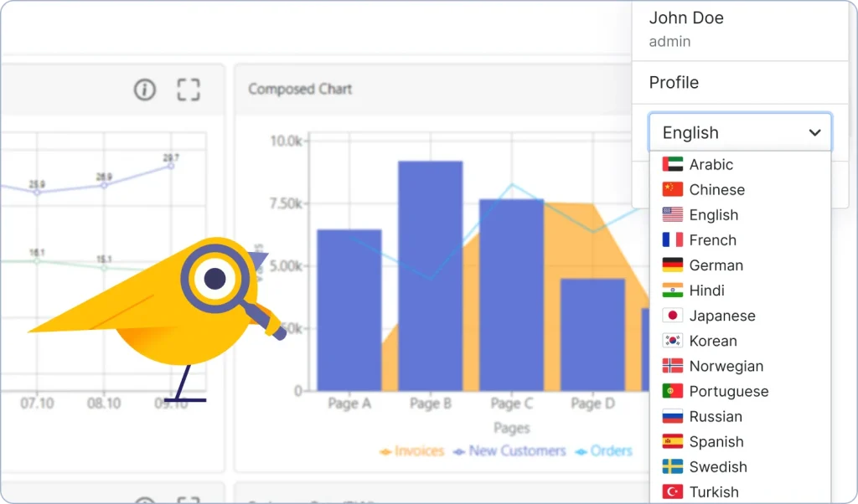
Task: Toggle New Customers series in legend
Action: [509, 451]
